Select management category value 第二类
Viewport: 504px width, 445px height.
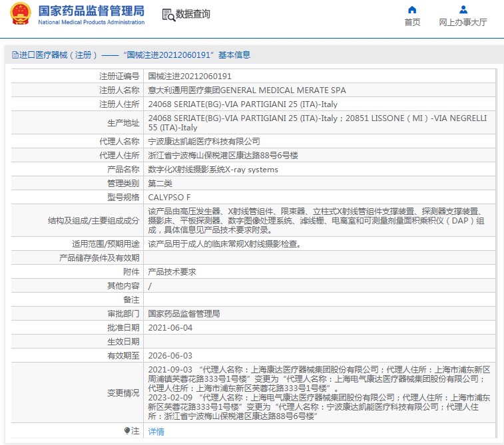[x=160, y=184]
